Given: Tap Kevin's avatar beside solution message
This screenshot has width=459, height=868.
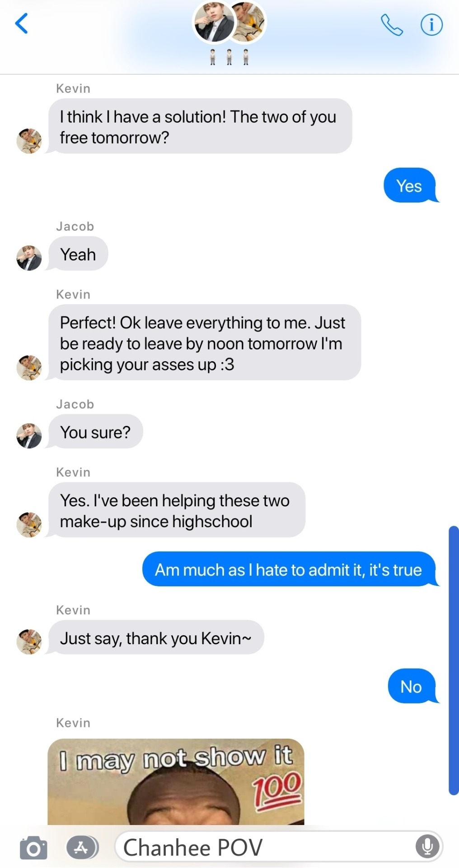Looking at the screenshot, I should tap(29, 141).
